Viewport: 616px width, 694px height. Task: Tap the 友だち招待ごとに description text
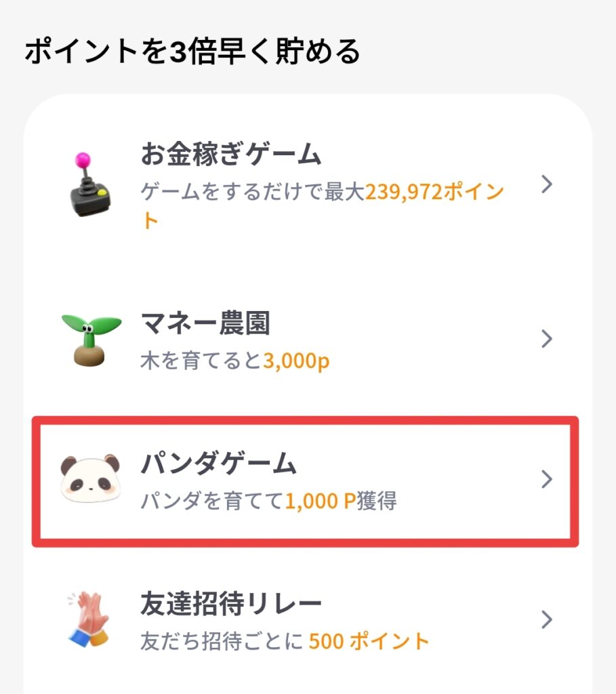pyautogui.click(x=221, y=640)
